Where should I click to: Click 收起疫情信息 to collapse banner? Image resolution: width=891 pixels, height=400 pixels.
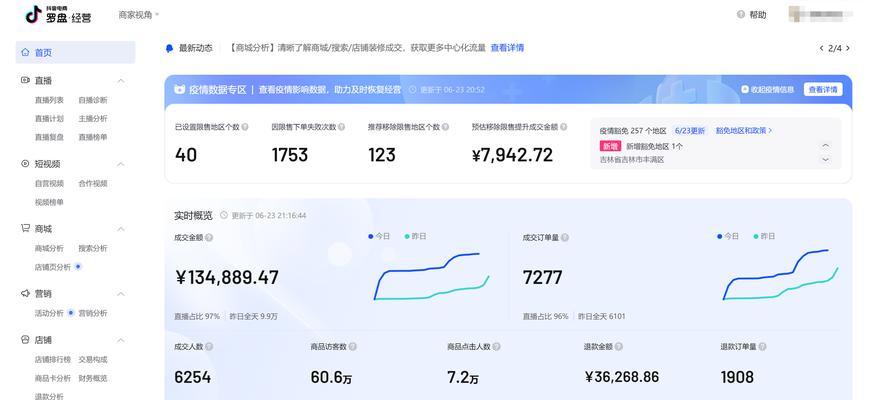[768, 89]
